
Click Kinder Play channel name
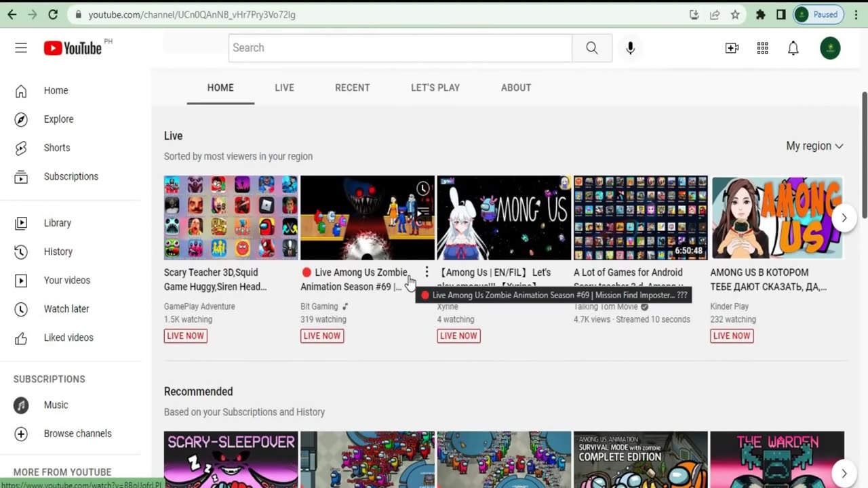point(730,306)
